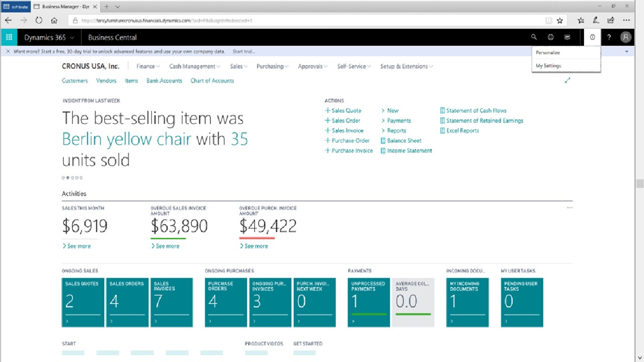Screen dimensions: 644x362
Task: Open the feedback smiley icon
Action: [550, 37]
